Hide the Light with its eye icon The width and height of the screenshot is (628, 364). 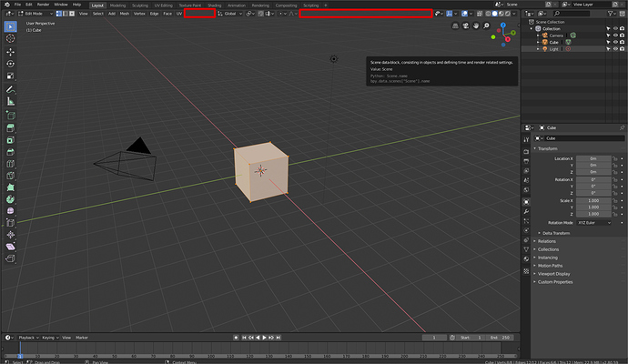click(615, 49)
